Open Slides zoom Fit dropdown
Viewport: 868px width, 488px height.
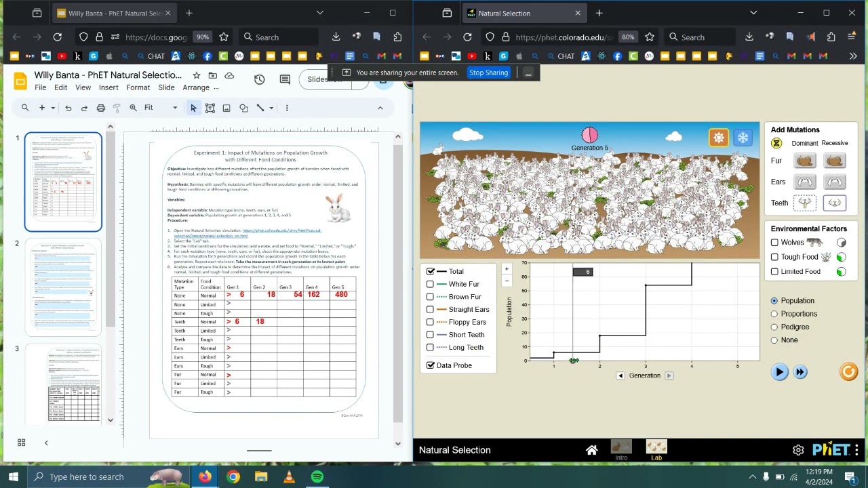point(161,108)
